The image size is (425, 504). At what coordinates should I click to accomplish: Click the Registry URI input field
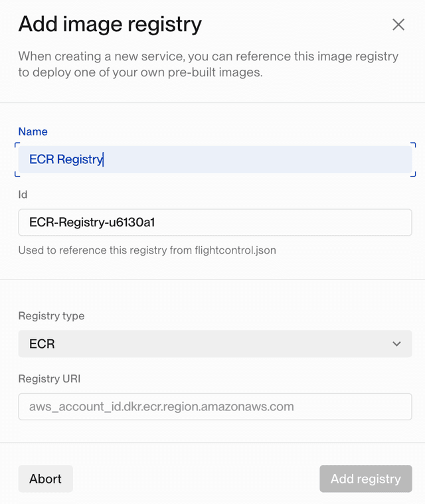(215, 406)
